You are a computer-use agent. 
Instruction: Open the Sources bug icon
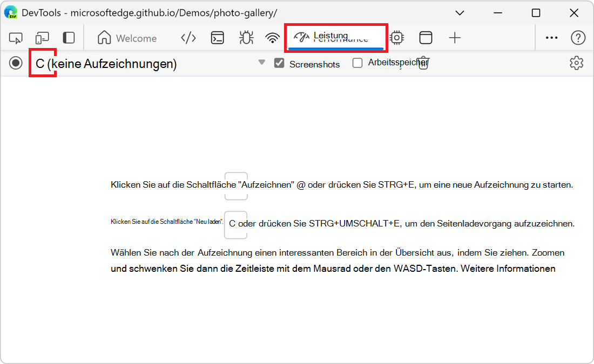tap(246, 38)
